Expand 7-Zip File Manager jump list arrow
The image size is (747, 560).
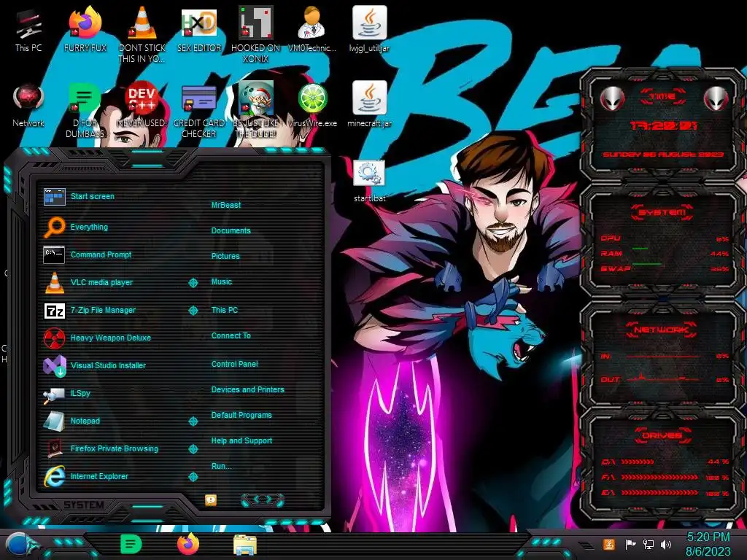click(193, 311)
